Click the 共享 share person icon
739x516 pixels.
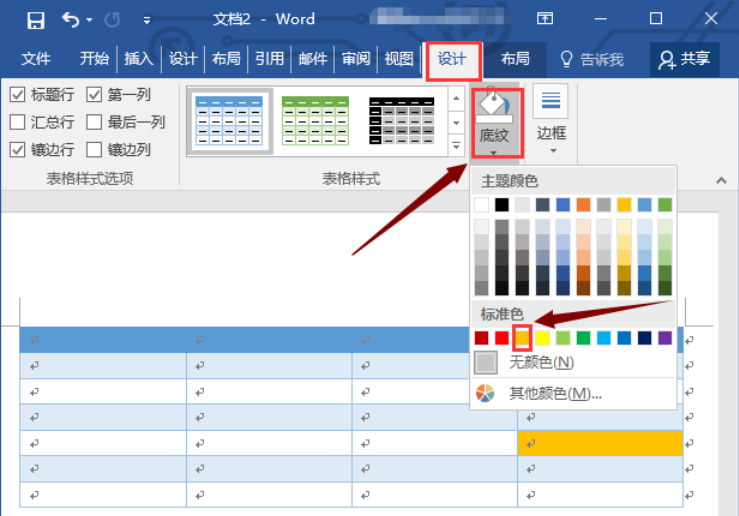(667, 59)
